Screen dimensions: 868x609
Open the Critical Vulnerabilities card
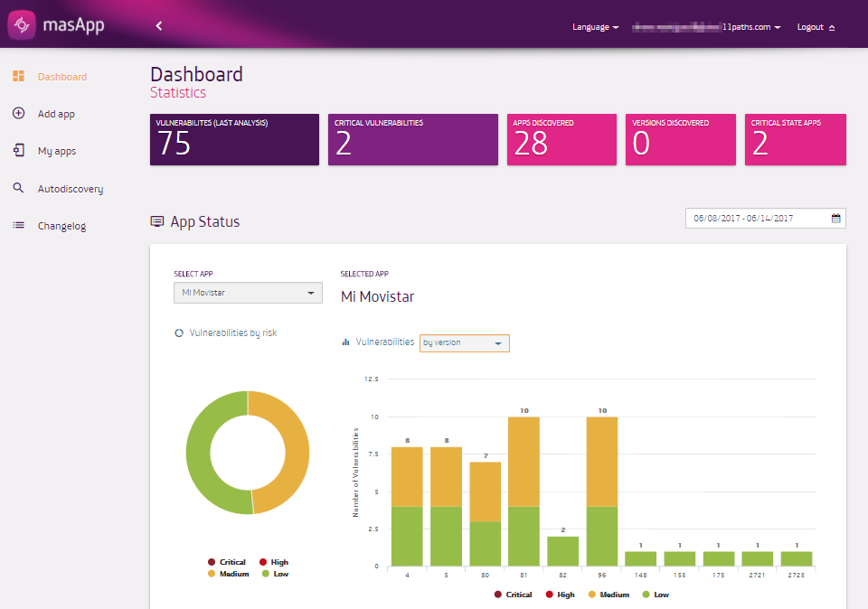(413, 139)
